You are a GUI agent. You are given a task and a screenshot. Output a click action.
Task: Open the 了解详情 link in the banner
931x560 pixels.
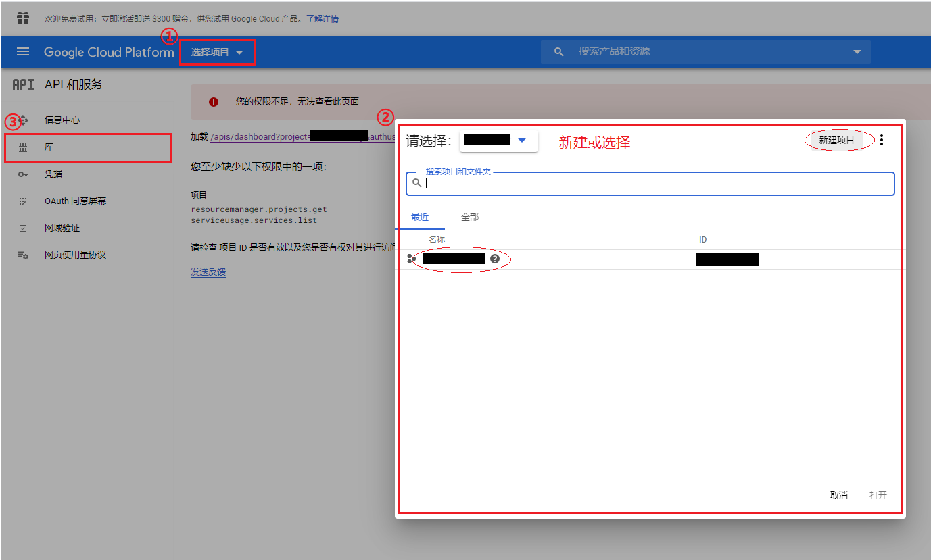(x=322, y=18)
